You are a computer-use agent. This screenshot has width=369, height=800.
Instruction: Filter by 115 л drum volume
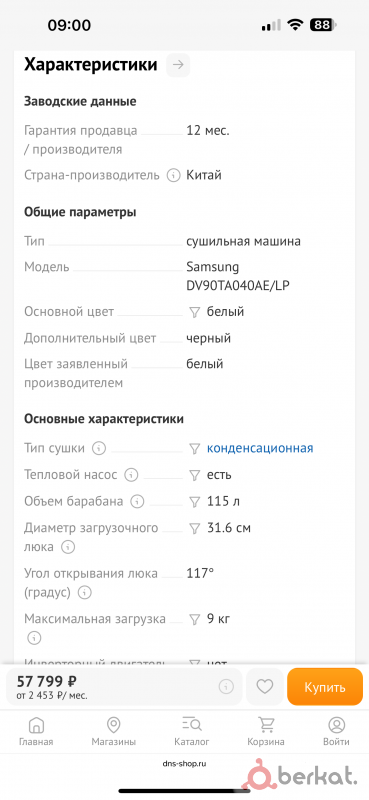194,502
